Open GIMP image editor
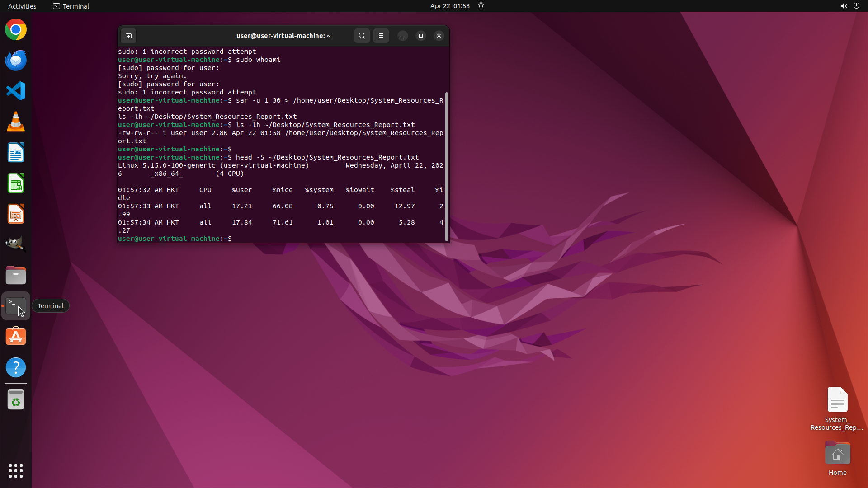The width and height of the screenshot is (868, 488). 16,244
